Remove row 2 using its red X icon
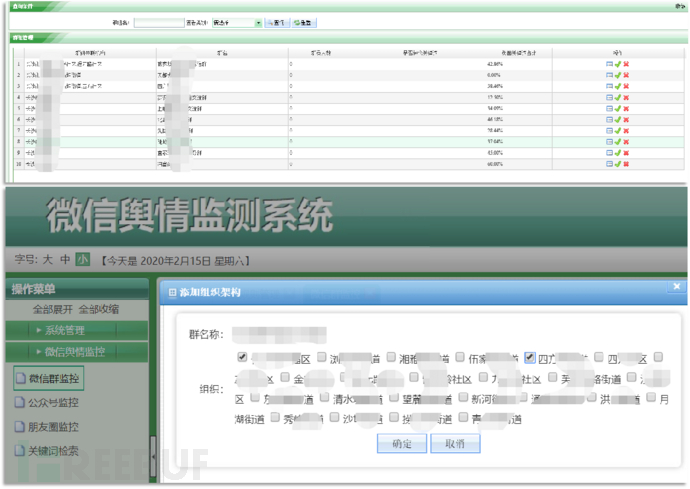 pyautogui.click(x=626, y=75)
